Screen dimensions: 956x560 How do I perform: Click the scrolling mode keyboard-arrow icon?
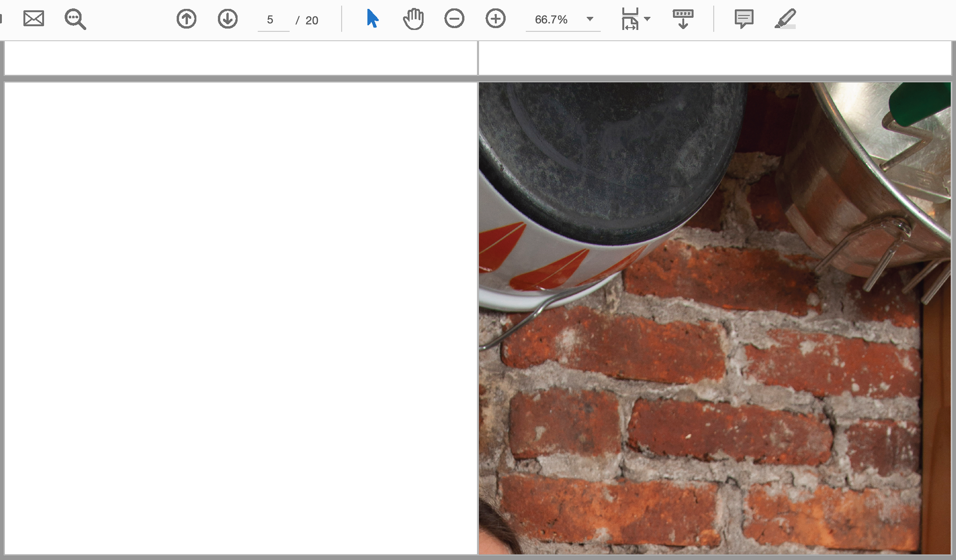coord(683,19)
